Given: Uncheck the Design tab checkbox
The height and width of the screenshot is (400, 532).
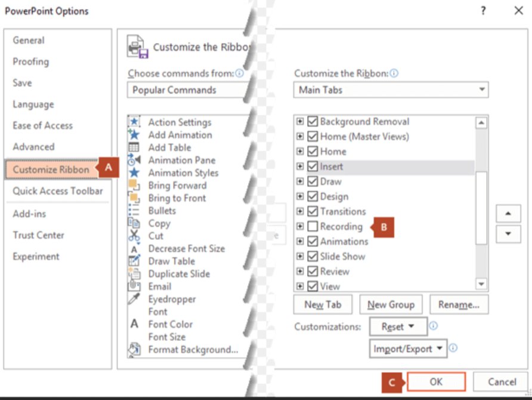Looking at the screenshot, I should [x=313, y=196].
